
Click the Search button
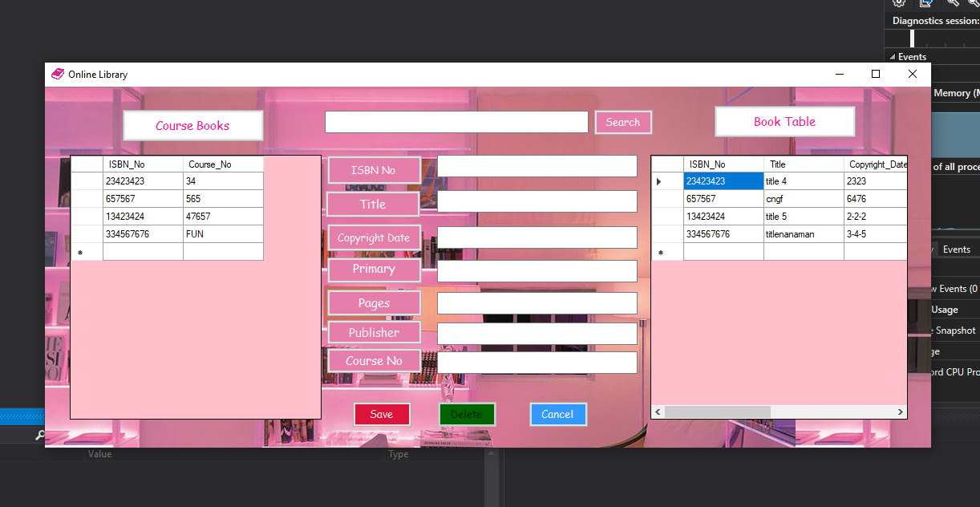623,123
